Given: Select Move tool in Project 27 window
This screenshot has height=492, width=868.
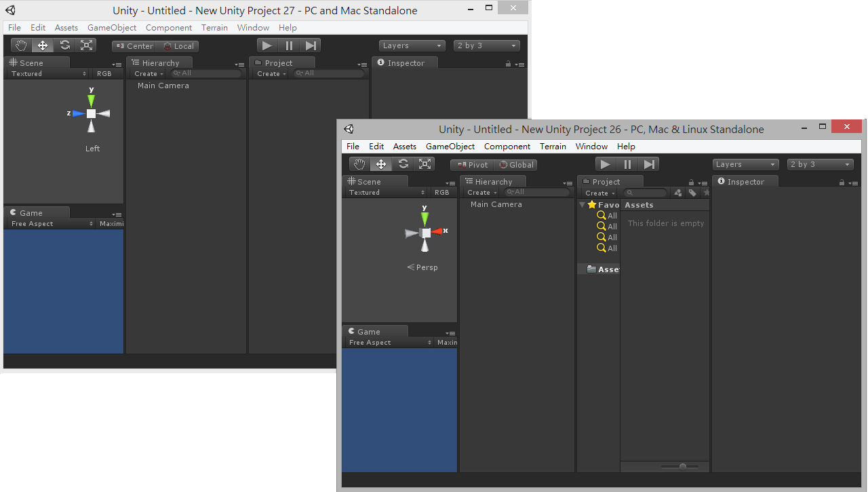Looking at the screenshot, I should coord(43,45).
